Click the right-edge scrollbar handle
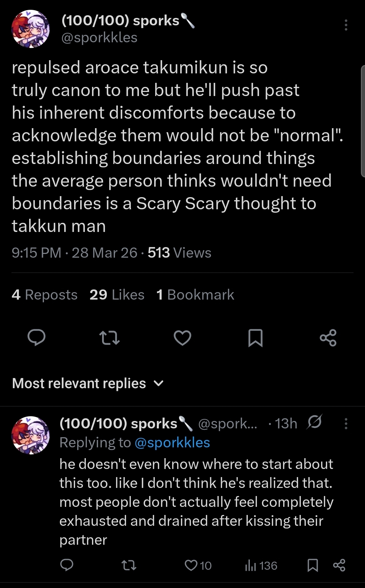365x588 pixels. pos(363,121)
